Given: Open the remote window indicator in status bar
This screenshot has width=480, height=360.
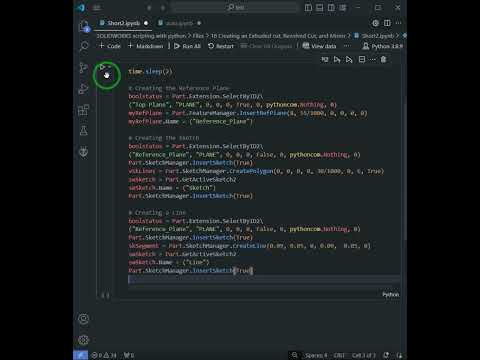Looking at the screenshot, I should (x=81, y=355).
